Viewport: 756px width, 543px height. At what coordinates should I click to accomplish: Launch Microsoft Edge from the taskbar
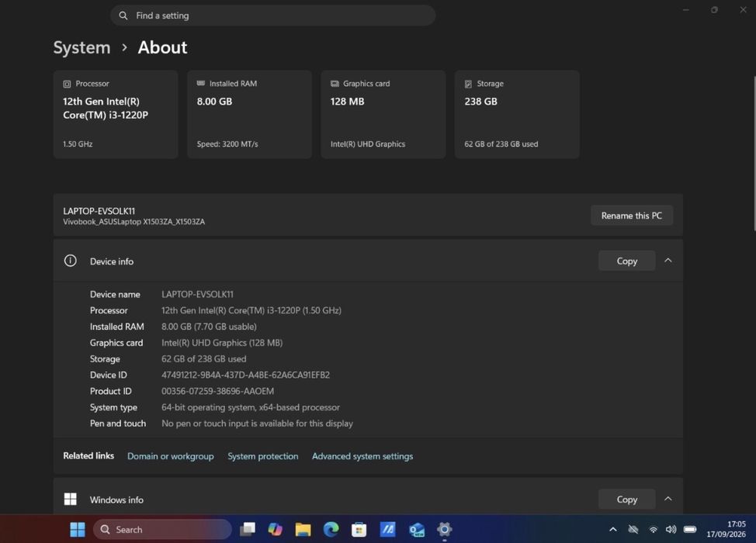331,530
